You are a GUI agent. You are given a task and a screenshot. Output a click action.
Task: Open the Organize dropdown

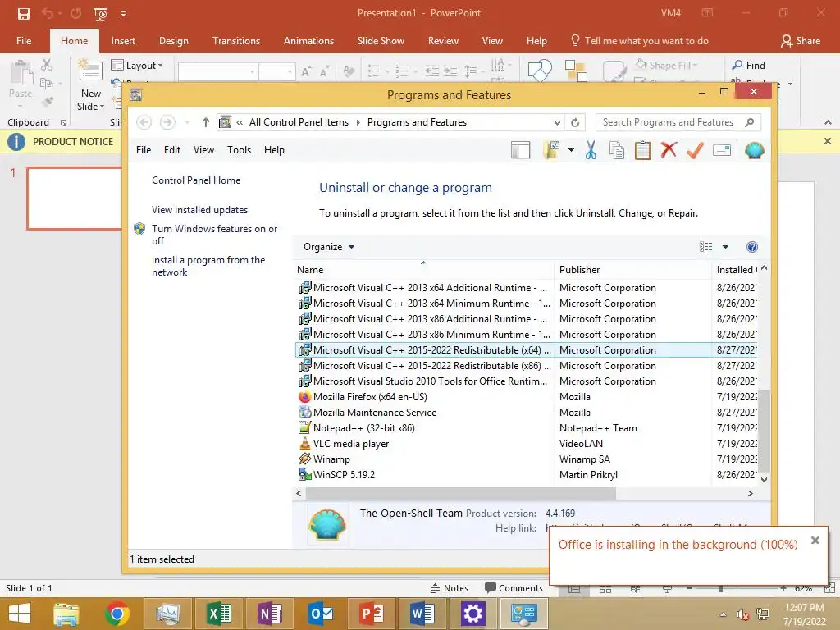pos(329,247)
